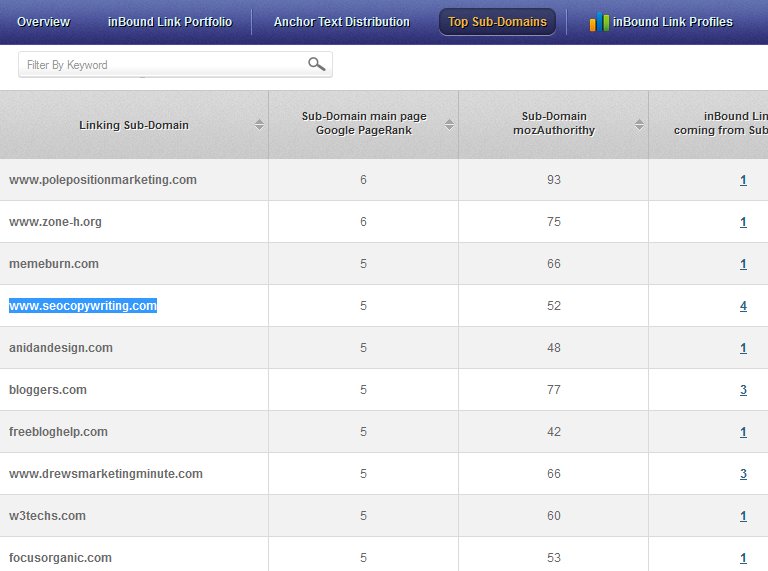Click the memeburn.com domain name
Image resolution: width=768 pixels, height=571 pixels.
coord(54,264)
